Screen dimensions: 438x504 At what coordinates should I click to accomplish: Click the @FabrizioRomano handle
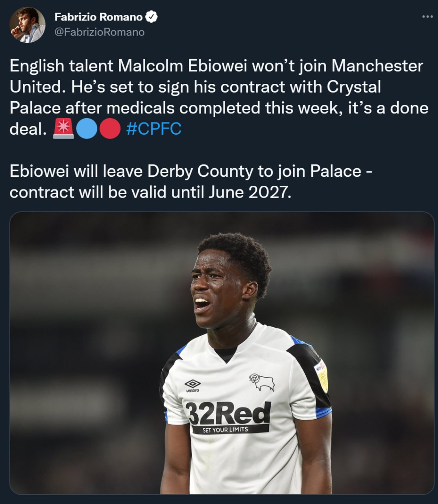coord(99,32)
